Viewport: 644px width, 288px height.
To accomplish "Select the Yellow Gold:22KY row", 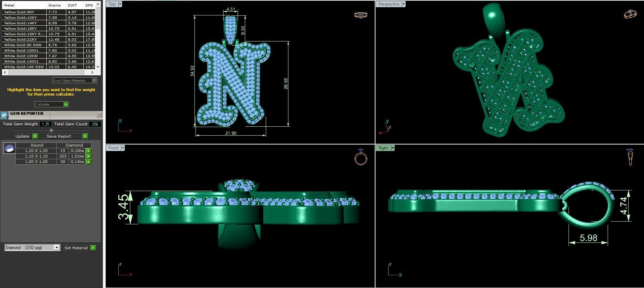I will click(49, 39).
